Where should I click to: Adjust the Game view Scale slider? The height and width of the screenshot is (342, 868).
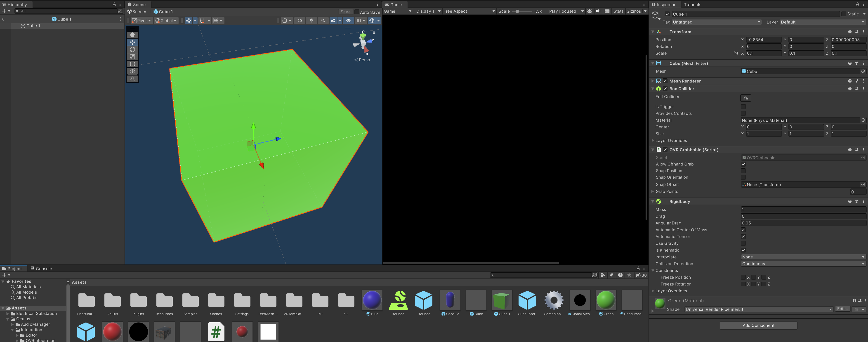[x=517, y=12]
